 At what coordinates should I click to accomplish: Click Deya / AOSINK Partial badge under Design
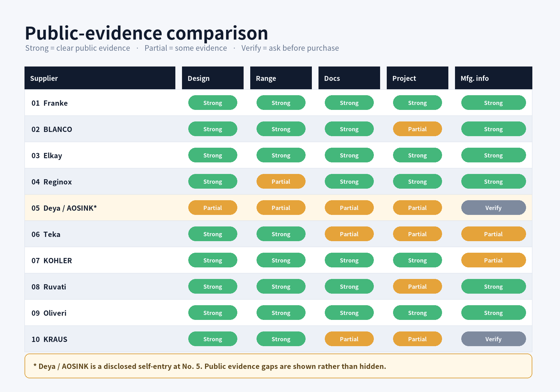coord(213,208)
